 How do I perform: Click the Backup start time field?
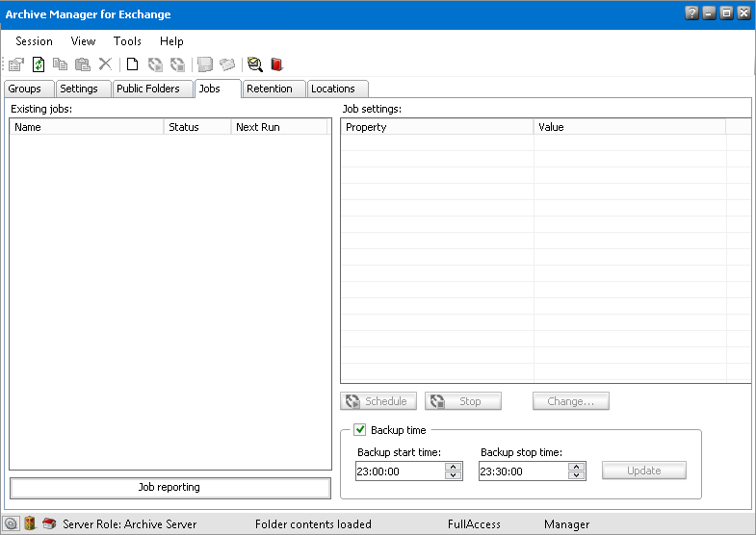pos(398,471)
